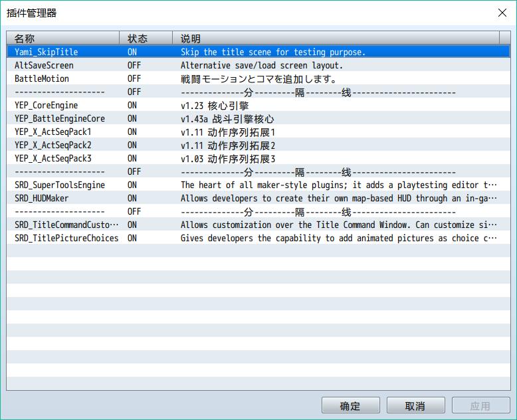517x420 pixels.
Task: Click the OFF status of BattleMotion
Action: click(x=134, y=78)
